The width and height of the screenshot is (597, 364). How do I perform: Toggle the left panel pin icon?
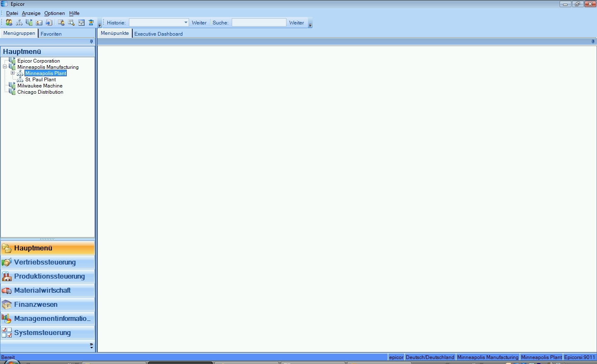coord(92,41)
